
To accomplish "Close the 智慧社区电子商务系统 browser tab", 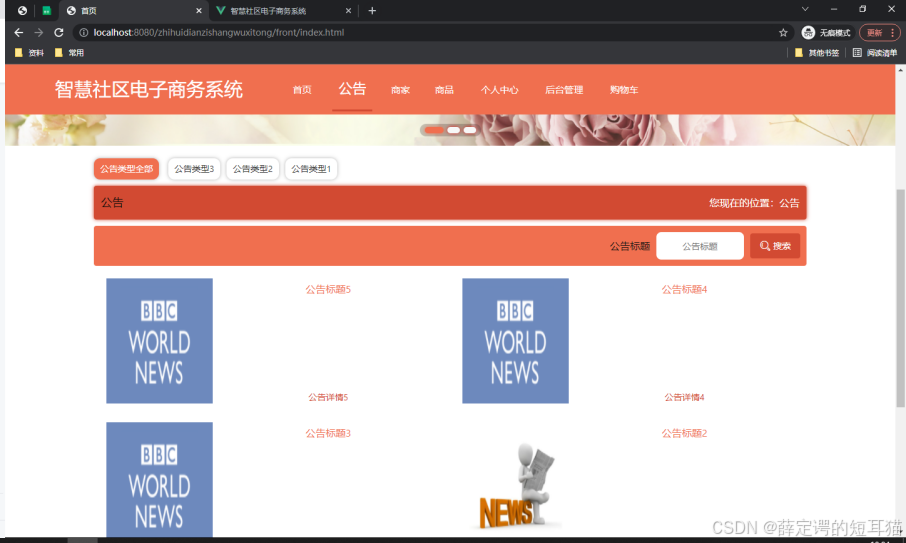I will 348,10.
